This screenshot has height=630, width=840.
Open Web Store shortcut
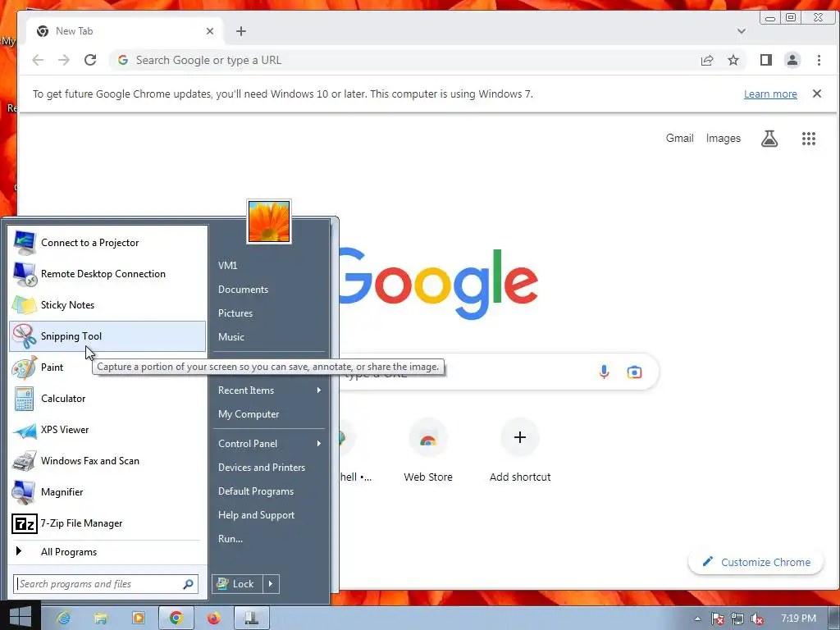[428, 450]
